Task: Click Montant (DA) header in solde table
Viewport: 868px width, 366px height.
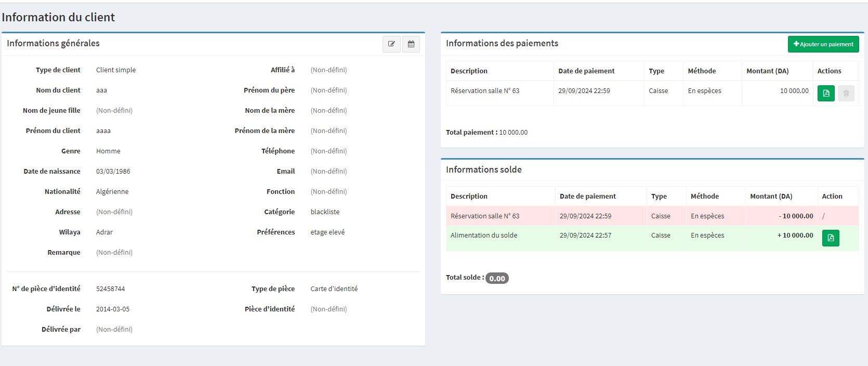Action: [771, 197]
